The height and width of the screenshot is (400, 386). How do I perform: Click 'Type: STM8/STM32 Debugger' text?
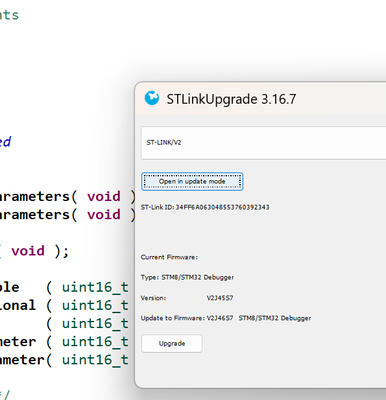coord(187,277)
